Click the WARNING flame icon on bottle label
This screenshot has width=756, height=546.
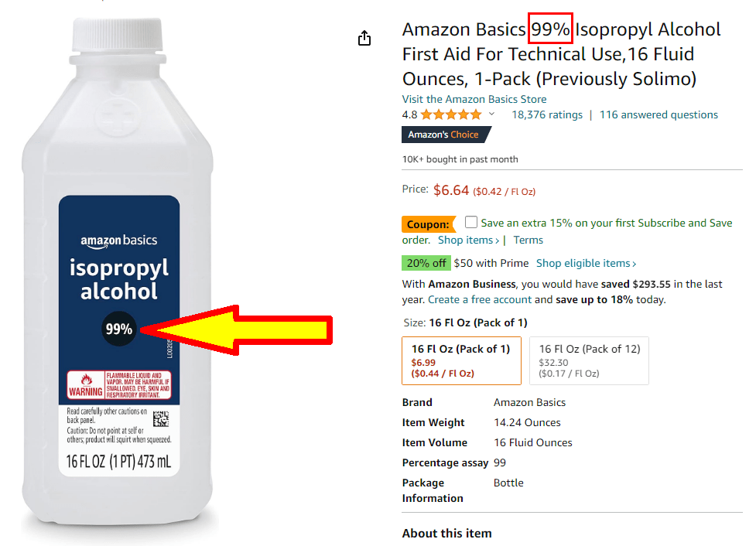coord(87,380)
